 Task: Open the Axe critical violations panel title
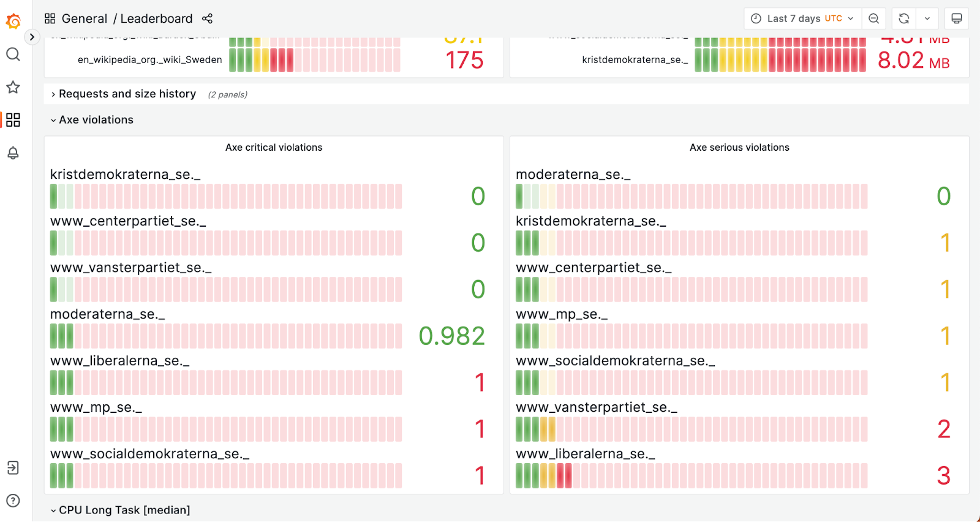tap(274, 148)
